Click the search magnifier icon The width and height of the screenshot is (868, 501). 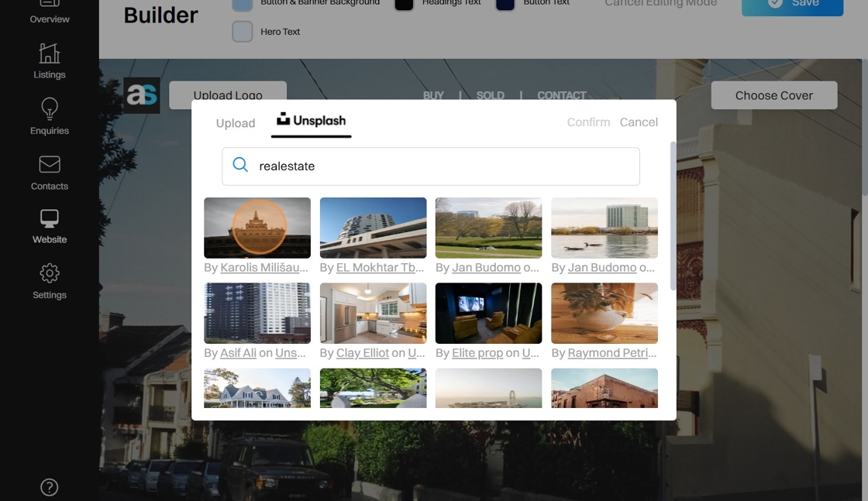240,165
